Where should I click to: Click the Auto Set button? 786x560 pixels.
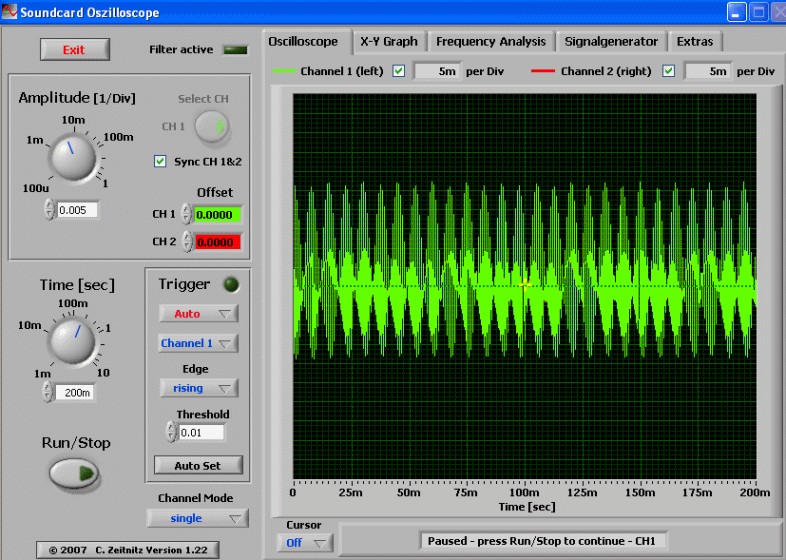(x=199, y=466)
